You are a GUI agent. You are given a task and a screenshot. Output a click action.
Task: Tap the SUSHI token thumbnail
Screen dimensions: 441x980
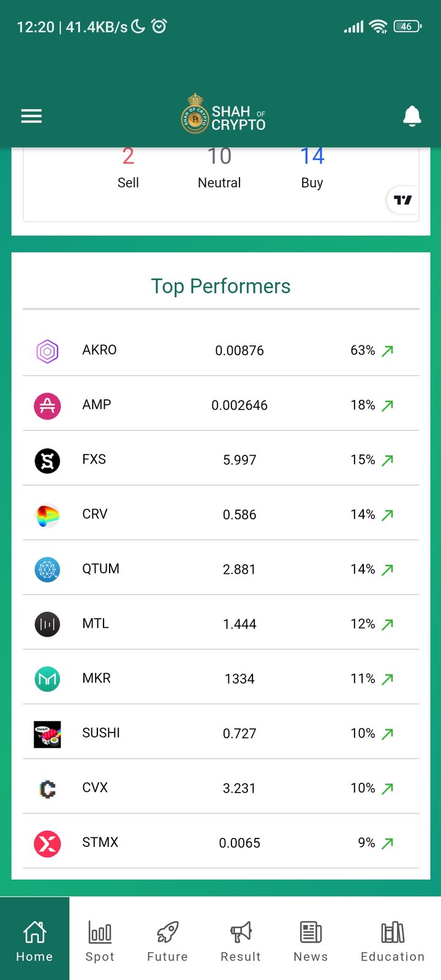coord(47,734)
